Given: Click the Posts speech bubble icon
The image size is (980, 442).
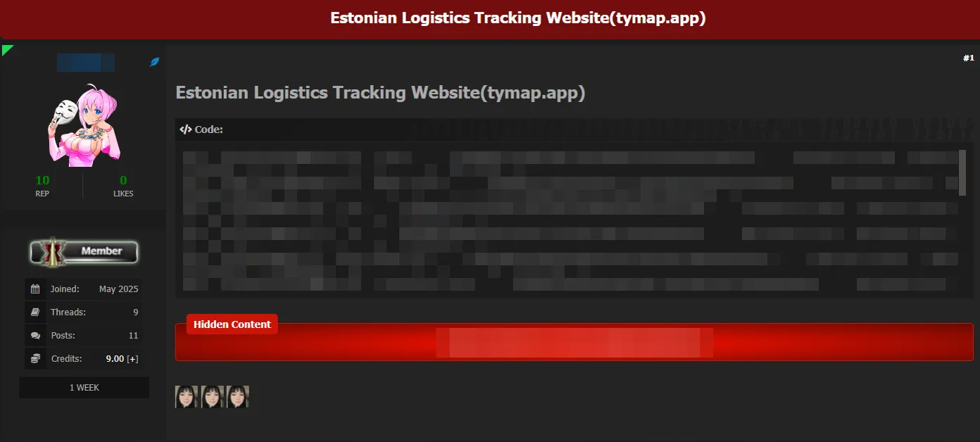Looking at the screenshot, I should point(35,336).
